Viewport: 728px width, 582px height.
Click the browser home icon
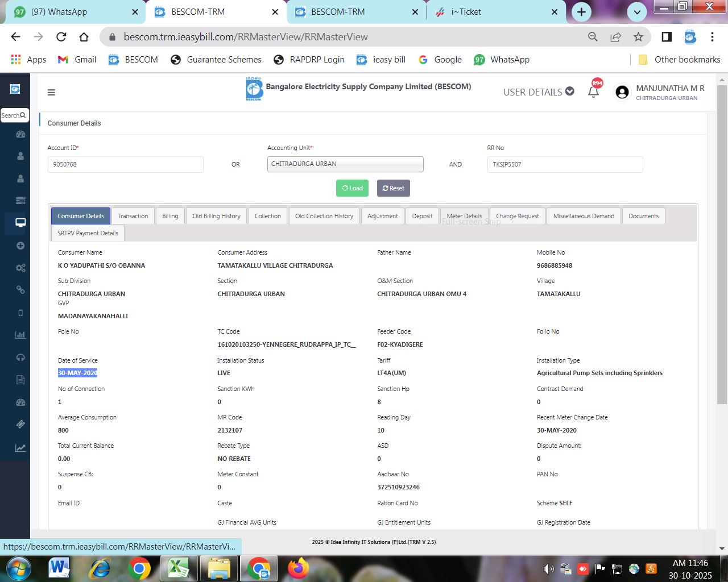pyautogui.click(x=84, y=37)
